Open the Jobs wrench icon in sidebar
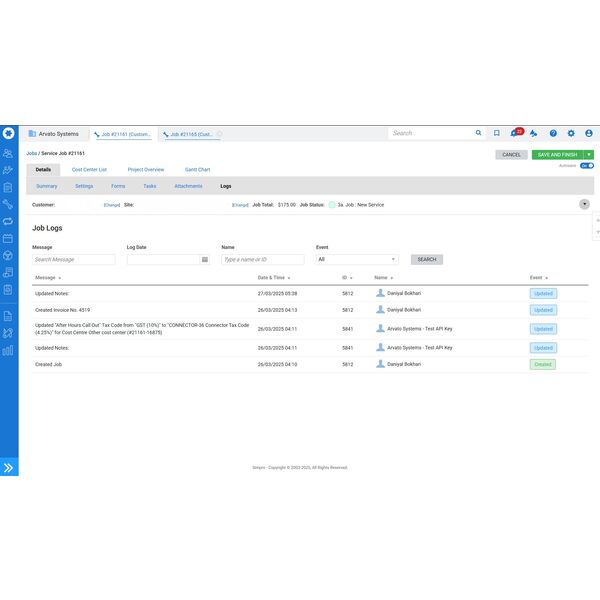The height and width of the screenshot is (600, 600). 8,204
